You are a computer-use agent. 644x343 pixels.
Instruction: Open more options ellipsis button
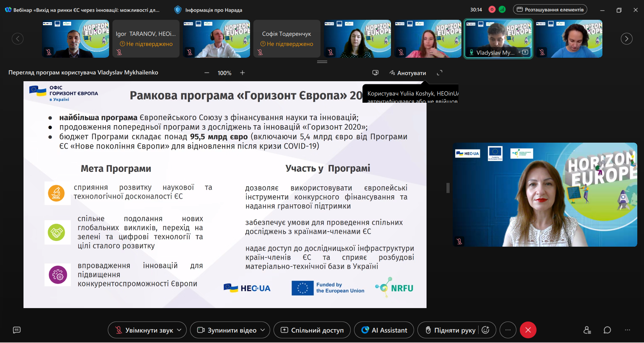pyautogui.click(x=508, y=330)
